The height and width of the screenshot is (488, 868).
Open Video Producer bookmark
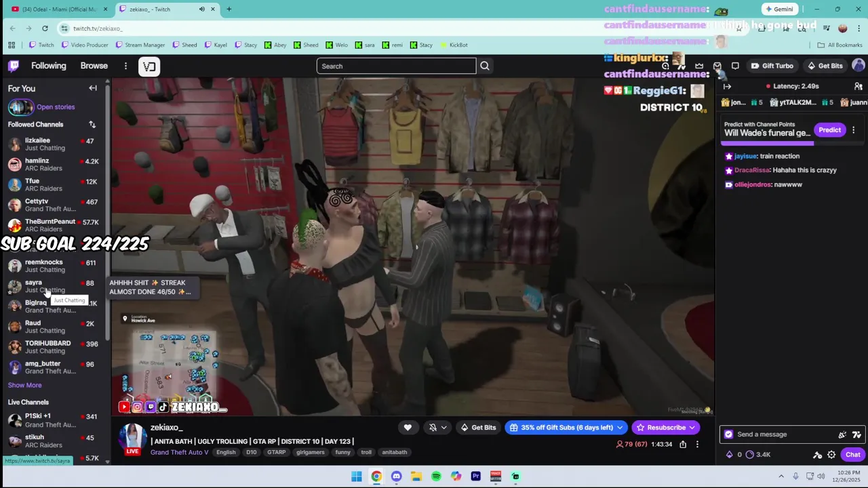coord(85,45)
